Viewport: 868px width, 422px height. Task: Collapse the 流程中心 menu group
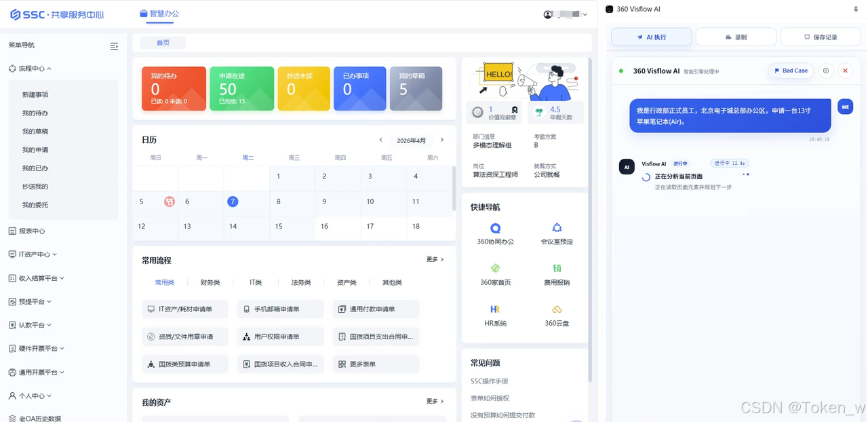(x=31, y=69)
